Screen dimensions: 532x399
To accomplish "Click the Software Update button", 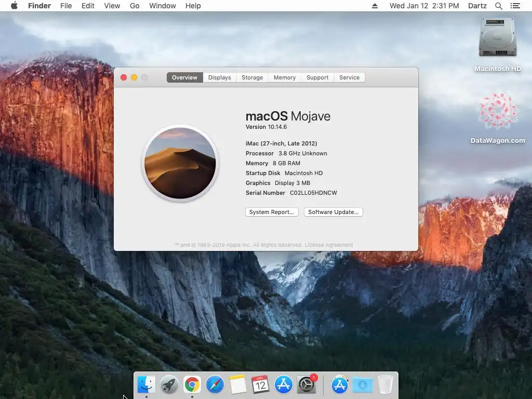I will coord(333,212).
